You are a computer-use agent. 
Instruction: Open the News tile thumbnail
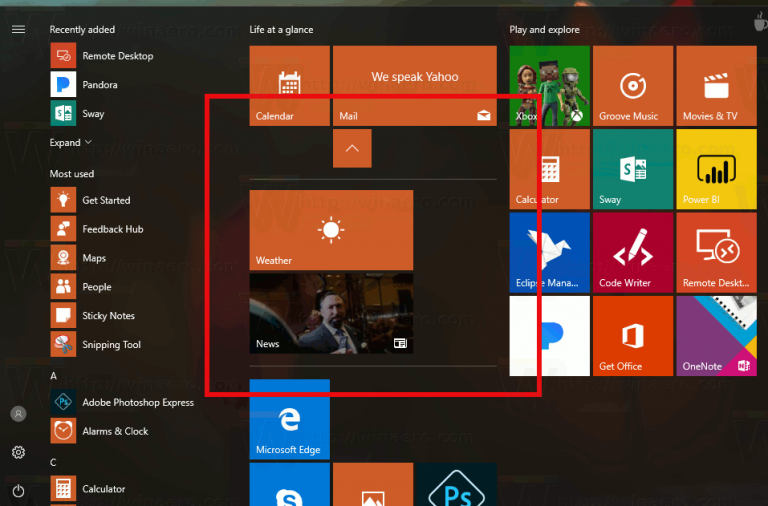coord(331,313)
